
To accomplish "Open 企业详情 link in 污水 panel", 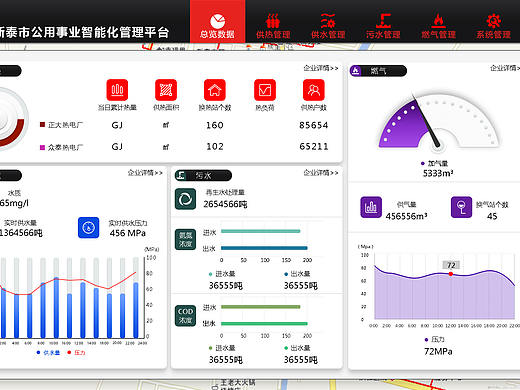I will coord(321,173).
